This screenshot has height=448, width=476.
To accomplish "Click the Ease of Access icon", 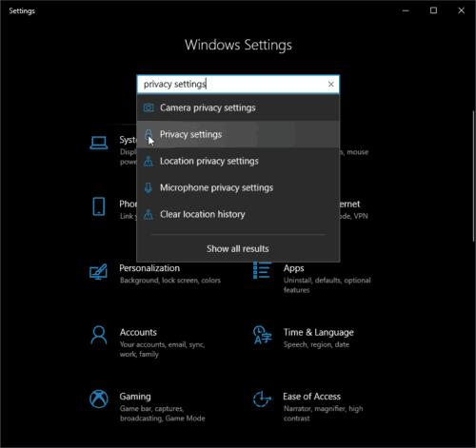I will point(263,399).
